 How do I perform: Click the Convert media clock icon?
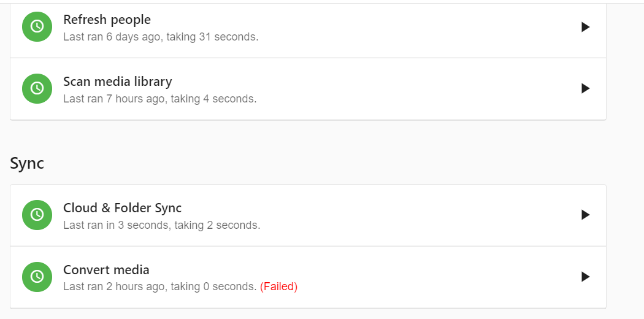37,277
